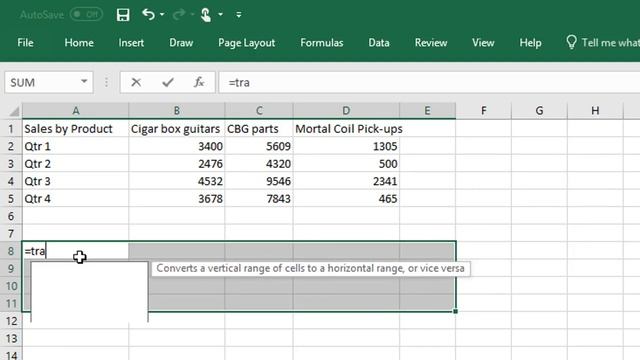The width and height of the screenshot is (640, 360).
Task: Click the 'Qtr 4' cell
Action: (76, 199)
